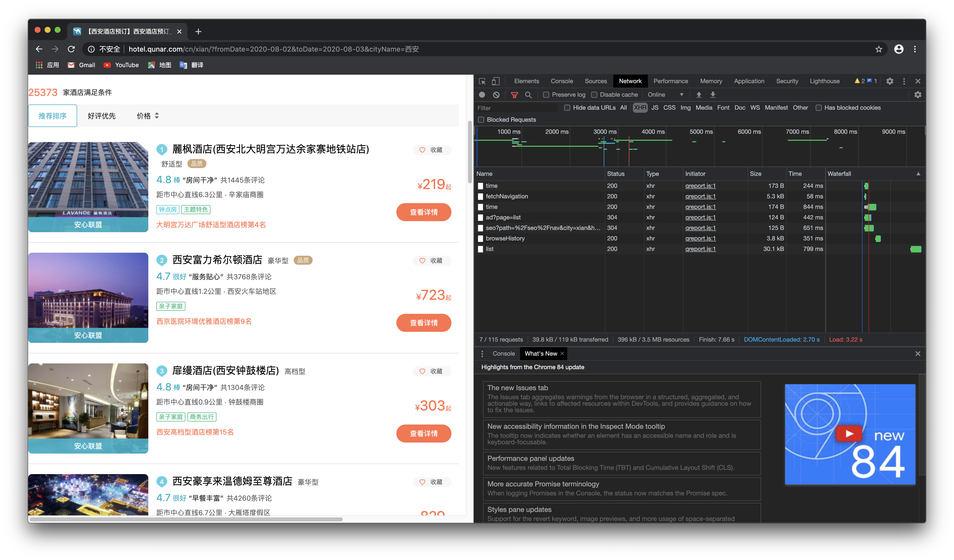Click the clear network log icon

(496, 95)
